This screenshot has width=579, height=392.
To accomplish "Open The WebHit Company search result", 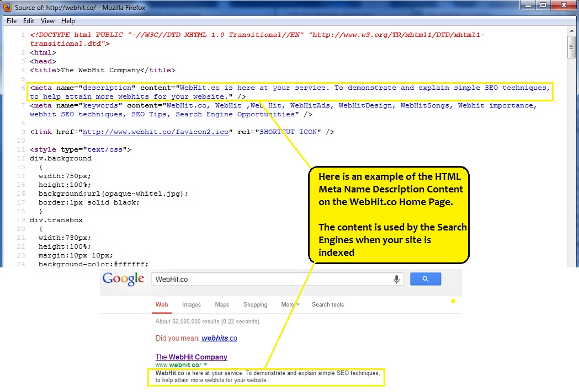I will coord(191,357).
